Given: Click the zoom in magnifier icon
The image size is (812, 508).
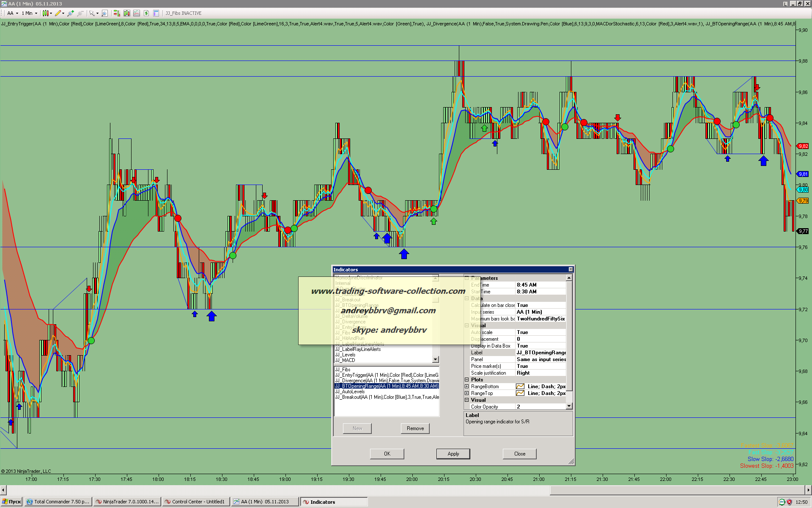Looking at the screenshot, I should click(x=70, y=13).
